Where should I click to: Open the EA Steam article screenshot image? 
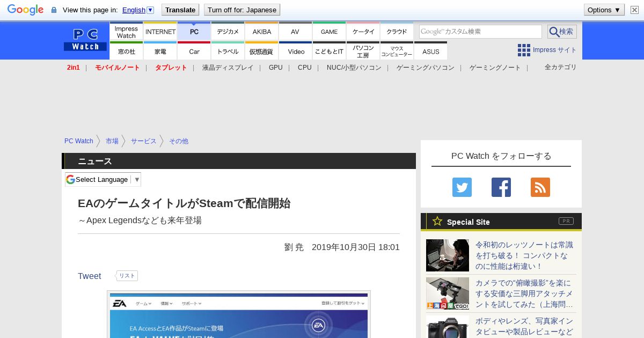pos(239,314)
